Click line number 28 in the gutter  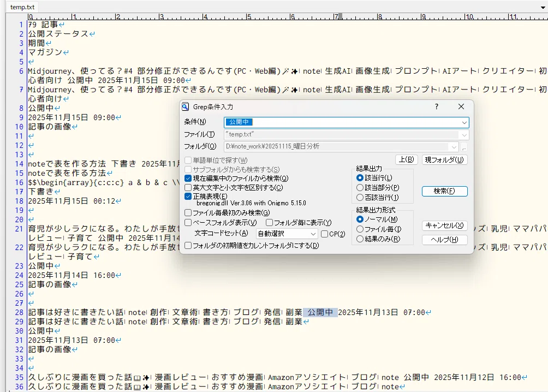click(19, 313)
